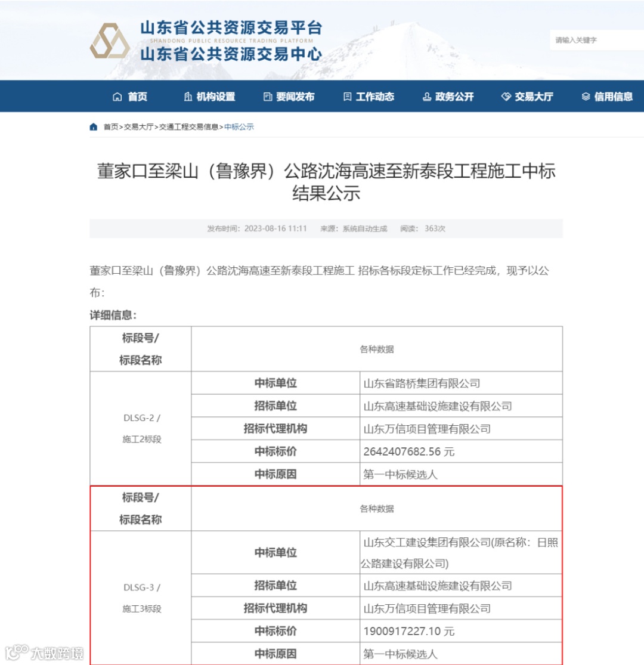Click the bid price 1900917227.10 元
Screen dimensions: 644x665
(408, 631)
